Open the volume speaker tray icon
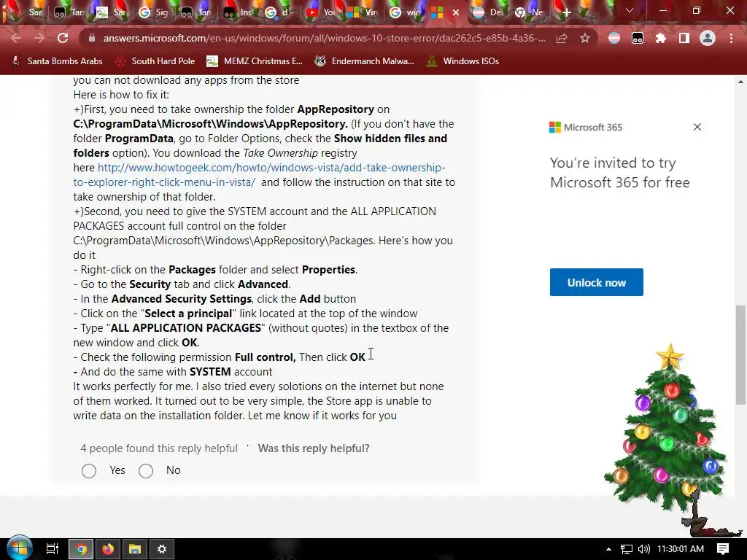 tap(643, 549)
